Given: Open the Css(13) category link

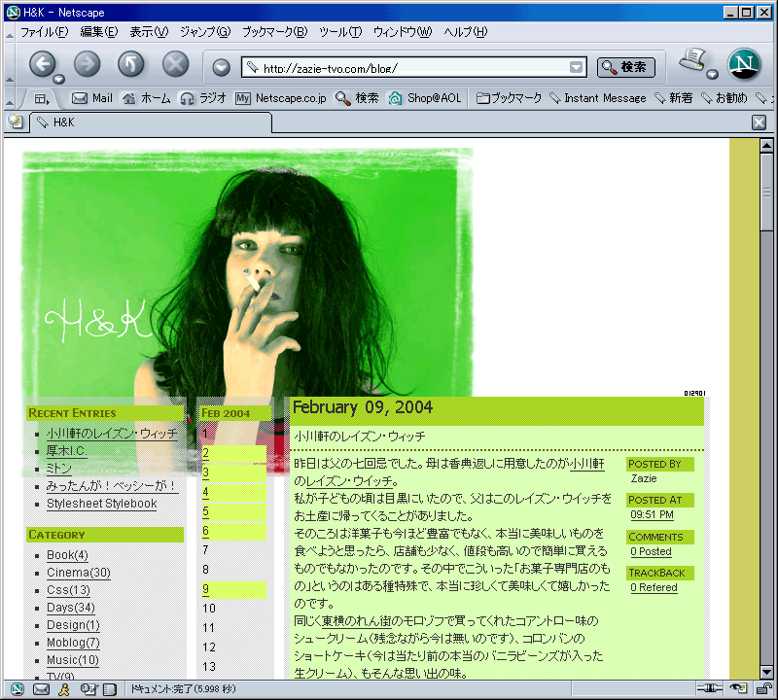Looking at the screenshot, I should (x=68, y=590).
